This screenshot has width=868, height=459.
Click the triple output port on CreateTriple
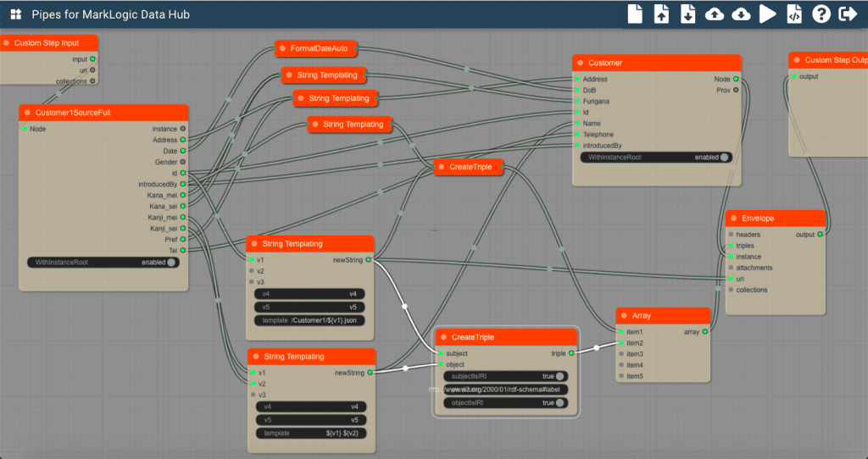(571, 353)
